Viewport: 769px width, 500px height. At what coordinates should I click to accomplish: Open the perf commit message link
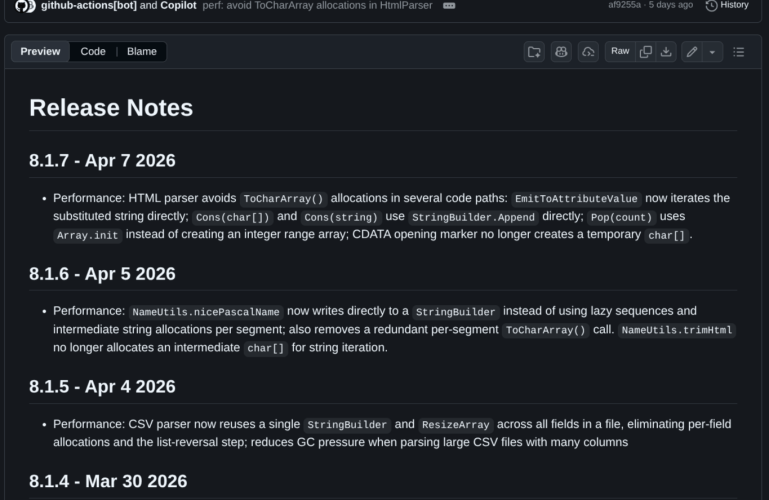click(319, 5)
